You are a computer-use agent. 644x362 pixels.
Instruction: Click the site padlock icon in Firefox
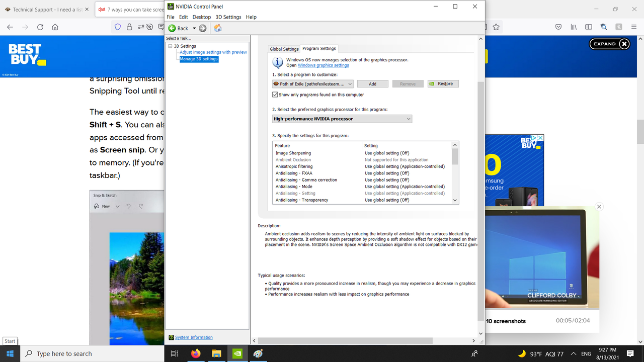pos(129,27)
